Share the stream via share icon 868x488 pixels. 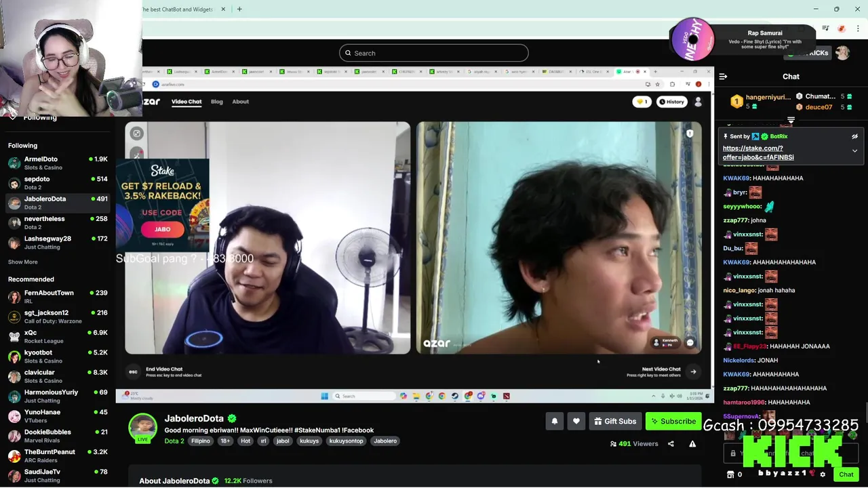(671, 444)
